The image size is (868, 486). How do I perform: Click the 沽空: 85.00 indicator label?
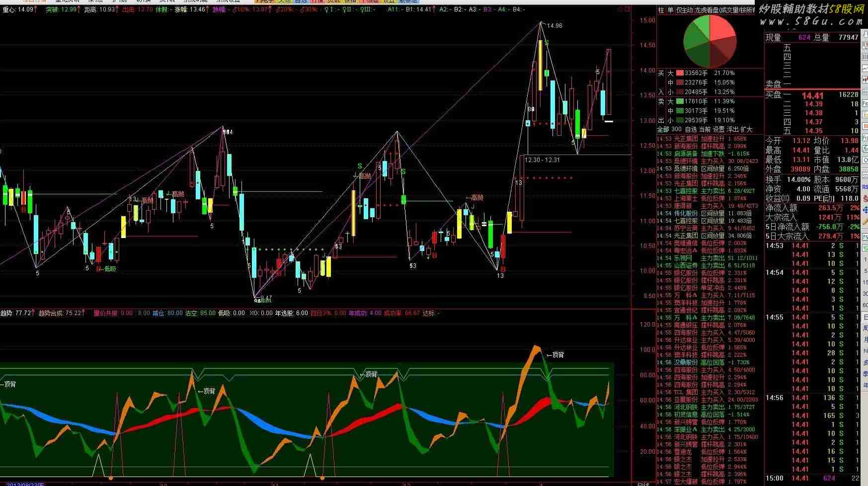click(200, 313)
